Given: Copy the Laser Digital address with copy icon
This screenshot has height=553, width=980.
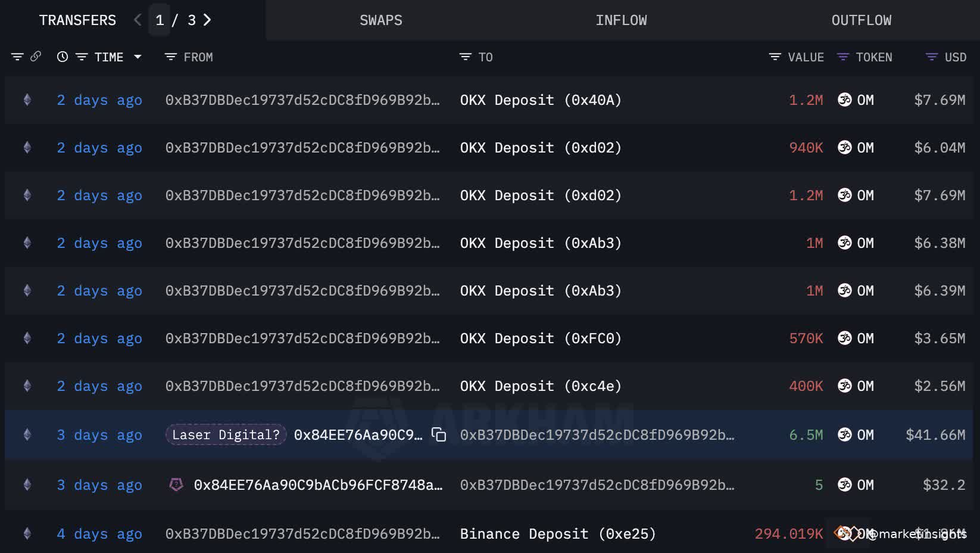Looking at the screenshot, I should 439,435.
